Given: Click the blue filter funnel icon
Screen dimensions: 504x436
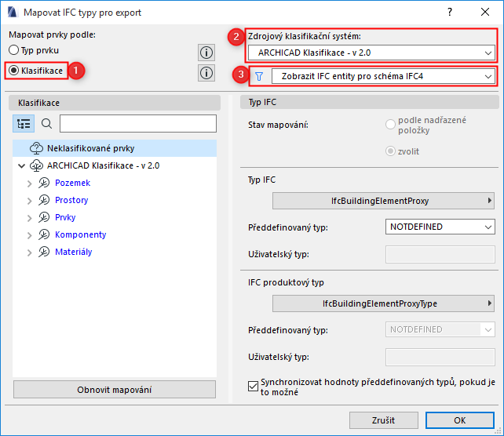Looking at the screenshot, I should pos(259,76).
